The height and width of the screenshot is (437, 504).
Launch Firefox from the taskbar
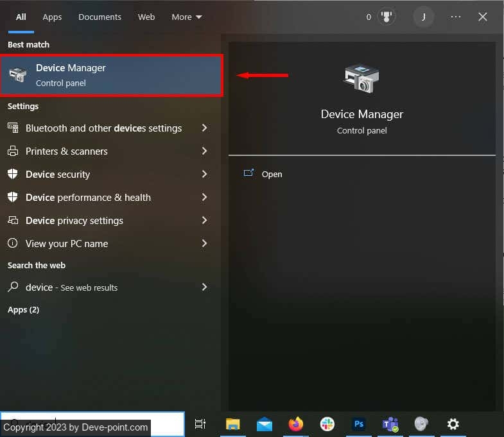[x=296, y=424]
